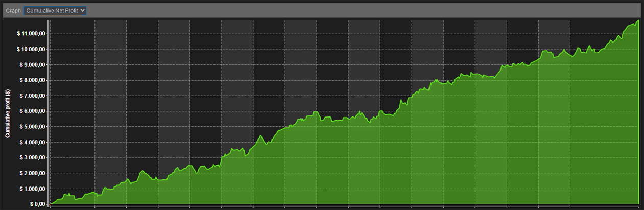
Task: Click the $ 10.000,00 axis label
Action: (x=32, y=50)
